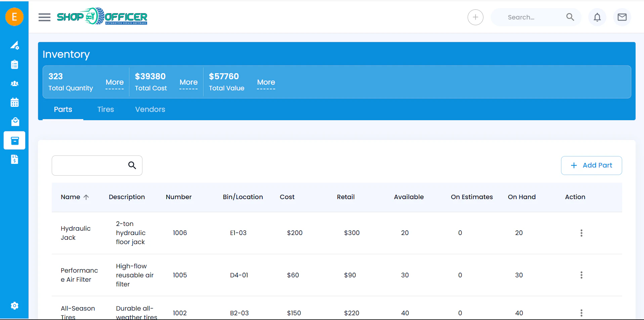Click the search magnifier inside the parts search box
The width and height of the screenshot is (644, 320).
tap(132, 165)
